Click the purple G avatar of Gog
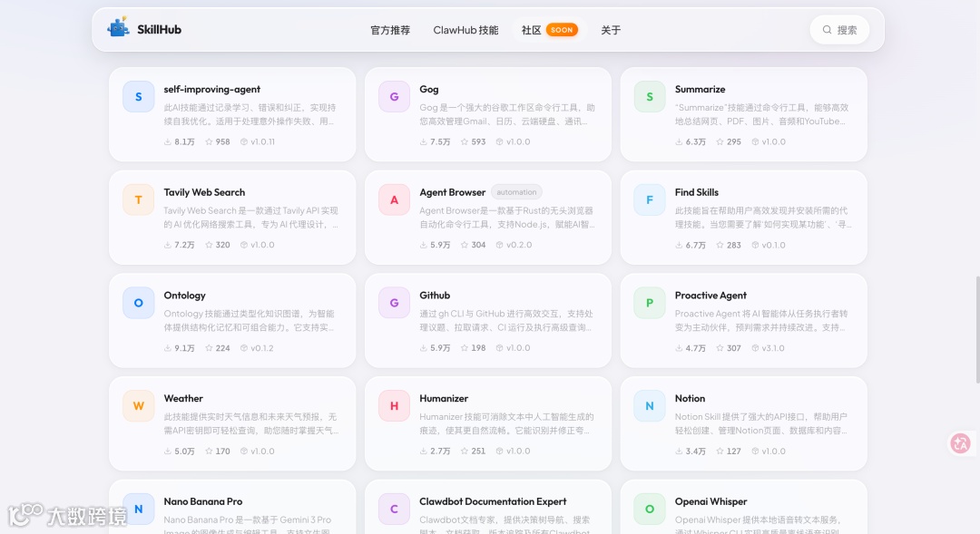 [x=395, y=97]
